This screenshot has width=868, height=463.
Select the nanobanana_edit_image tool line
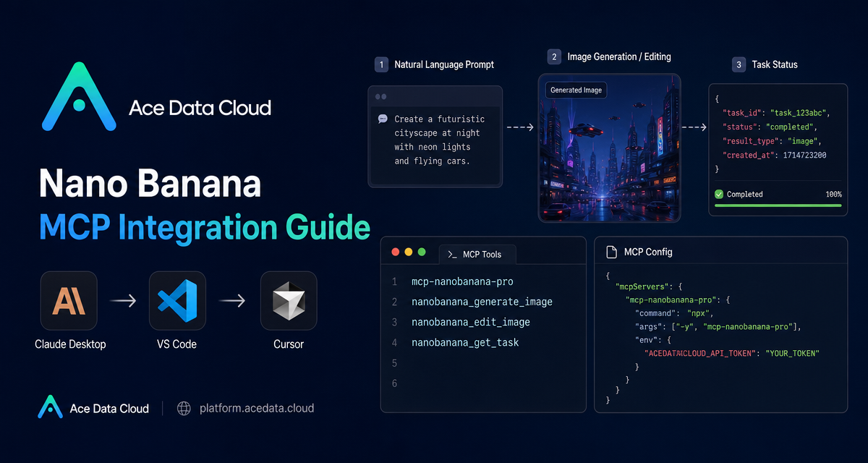[471, 322]
